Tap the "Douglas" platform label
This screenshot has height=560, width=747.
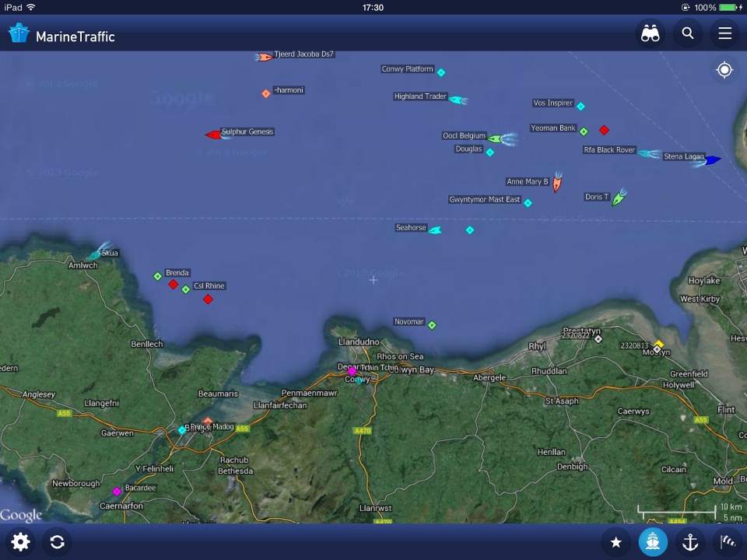click(468, 149)
